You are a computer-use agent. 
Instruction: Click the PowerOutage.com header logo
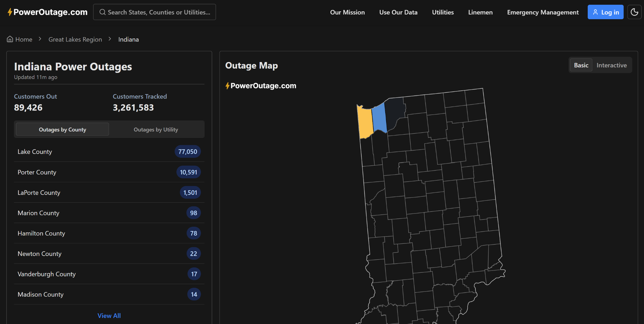pyautogui.click(x=47, y=12)
